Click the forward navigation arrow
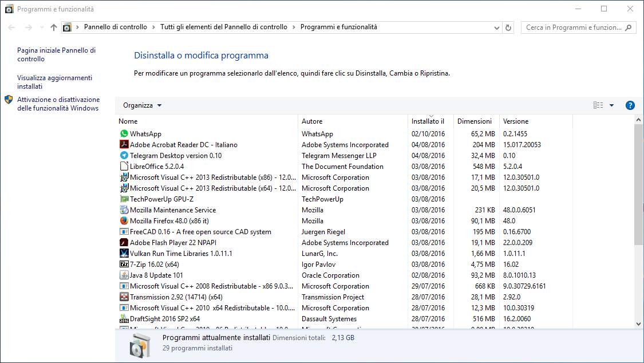 29,27
